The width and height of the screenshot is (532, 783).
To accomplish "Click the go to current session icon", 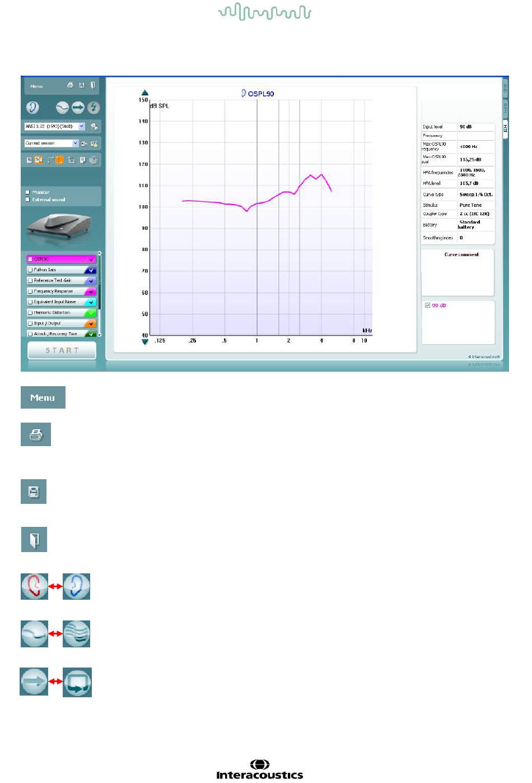I will [84, 143].
